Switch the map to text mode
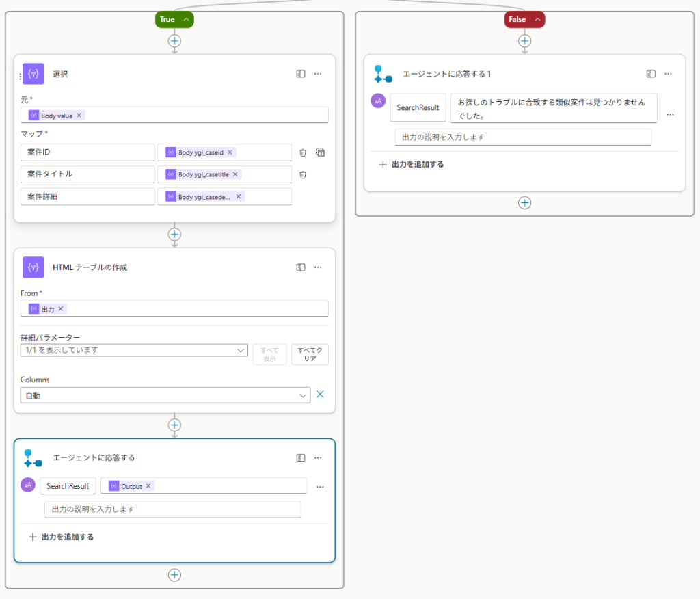 pos(319,152)
